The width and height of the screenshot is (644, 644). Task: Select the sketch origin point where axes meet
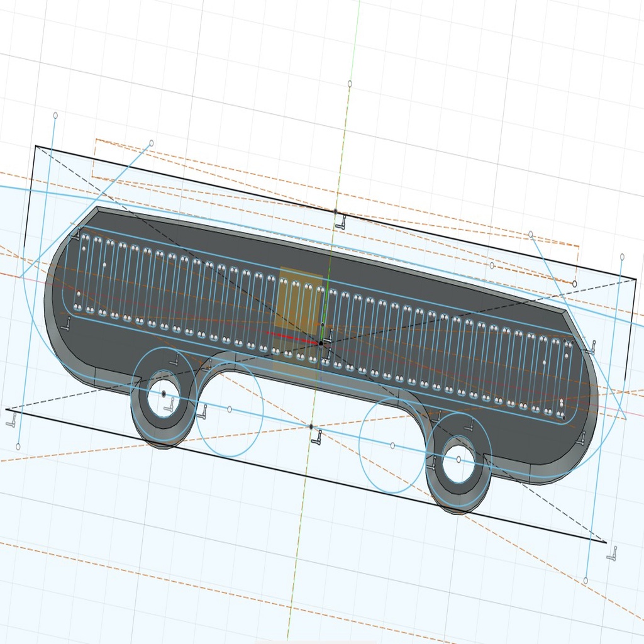(x=321, y=343)
